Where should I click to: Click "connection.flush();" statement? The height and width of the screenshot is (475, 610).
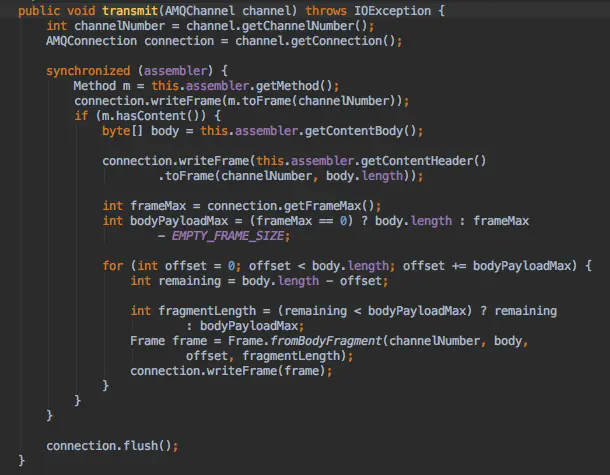point(112,445)
